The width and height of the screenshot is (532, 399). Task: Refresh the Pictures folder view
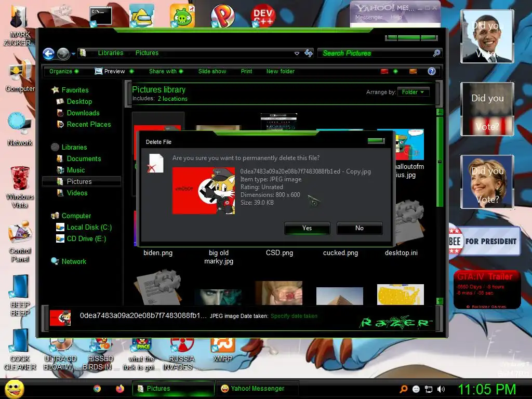(309, 53)
